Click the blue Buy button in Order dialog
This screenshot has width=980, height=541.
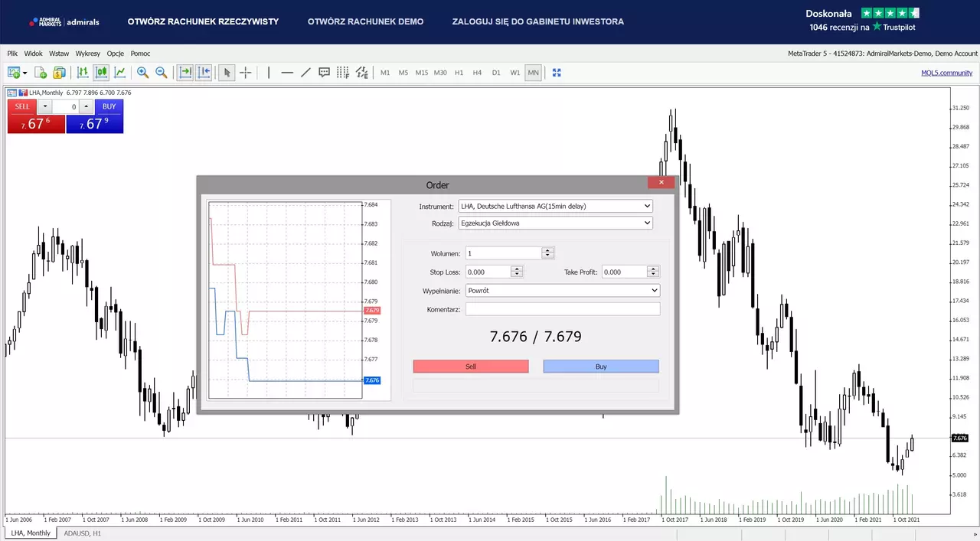(x=601, y=367)
